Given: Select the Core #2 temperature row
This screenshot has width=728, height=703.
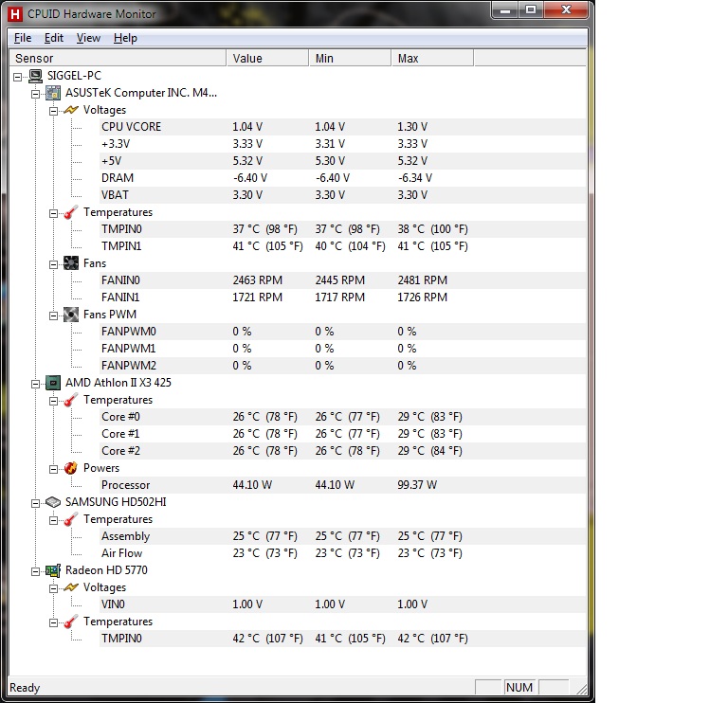Looking at the screenshot, I should click(x=342, y=451).
